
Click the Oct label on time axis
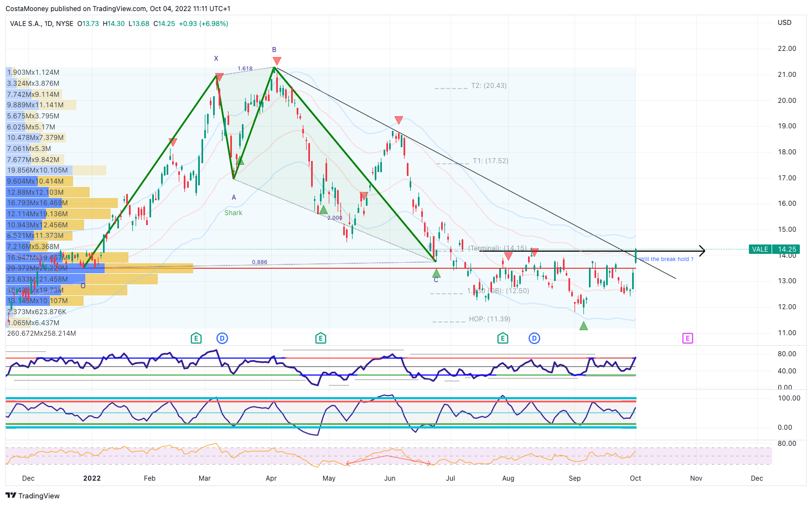point(635,478)
